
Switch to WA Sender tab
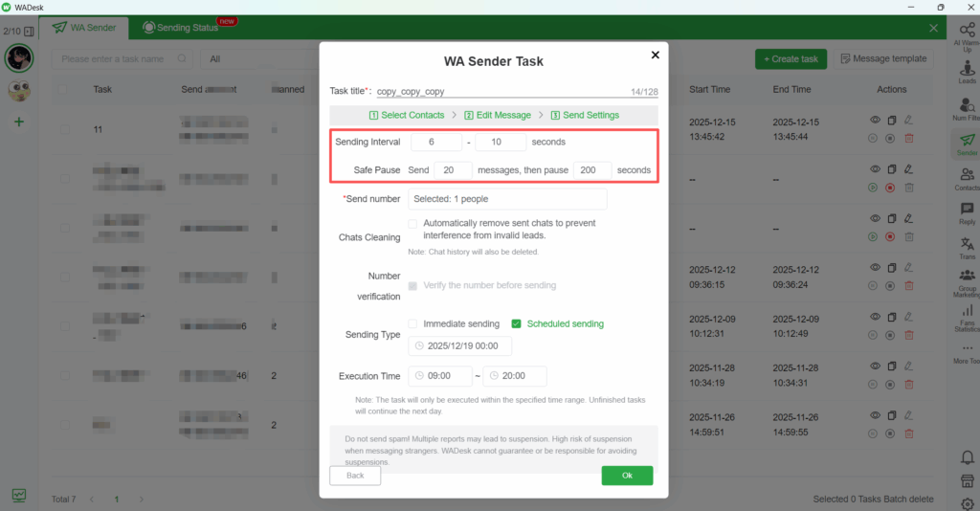[84, 28]
